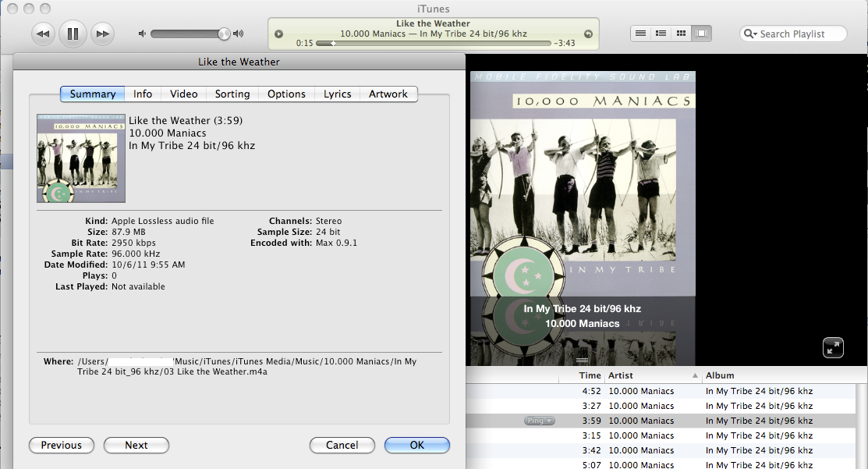Click the large Cover Flow album artwork
Viewport: 868px width, 469px height.
tap(583, 184)
